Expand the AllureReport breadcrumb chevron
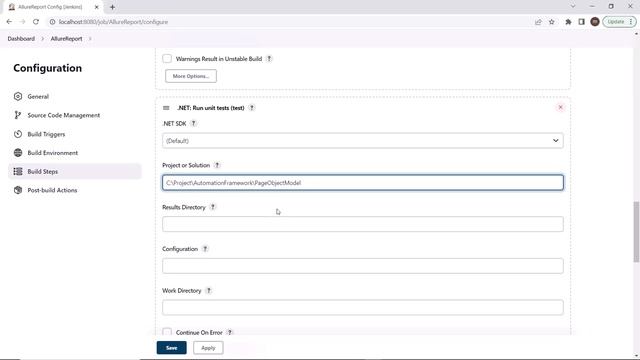Viewport: 640px width, 360px height. click(90, 39)
